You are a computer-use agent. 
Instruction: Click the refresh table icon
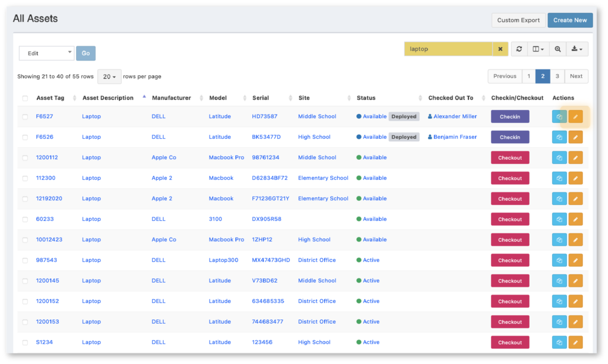coord(519,49)
